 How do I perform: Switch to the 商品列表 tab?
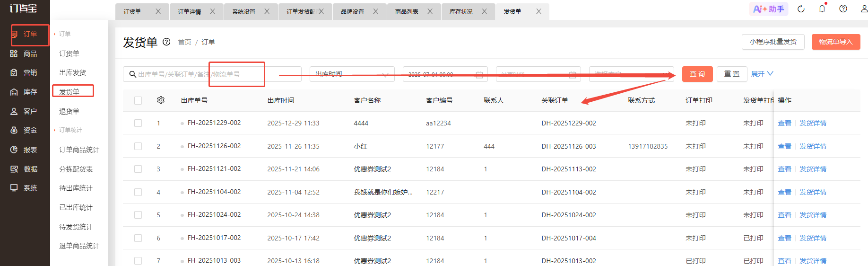coord(407,11)
